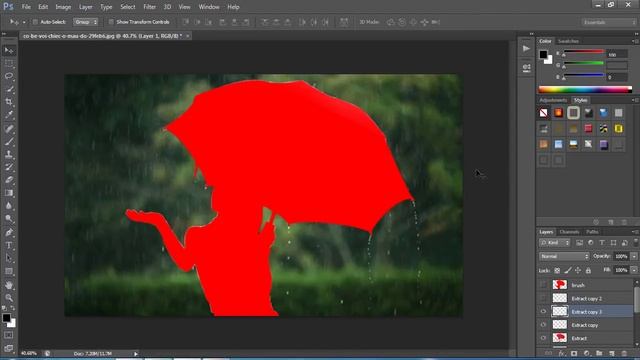Toggle Auto-Select checkbox
The image size is (640, 360).
[x=35, y=22]
